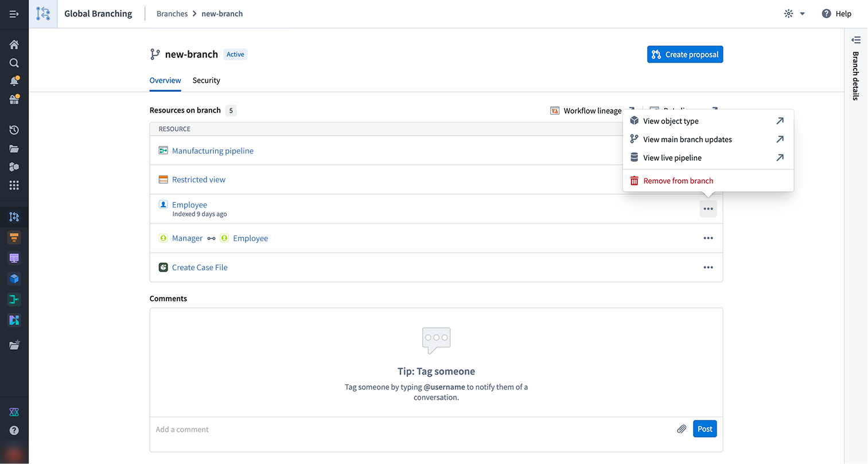
Task: Open the theme settings dropdown arrow
Action: coord(802,14)
